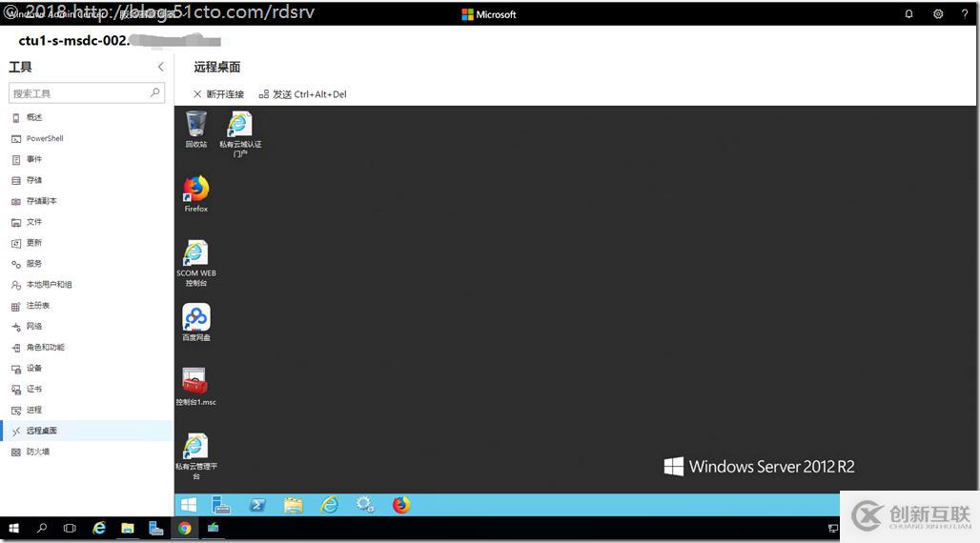
Task: Switch to Chrome on local taskbar
Action: coord(184,528)
